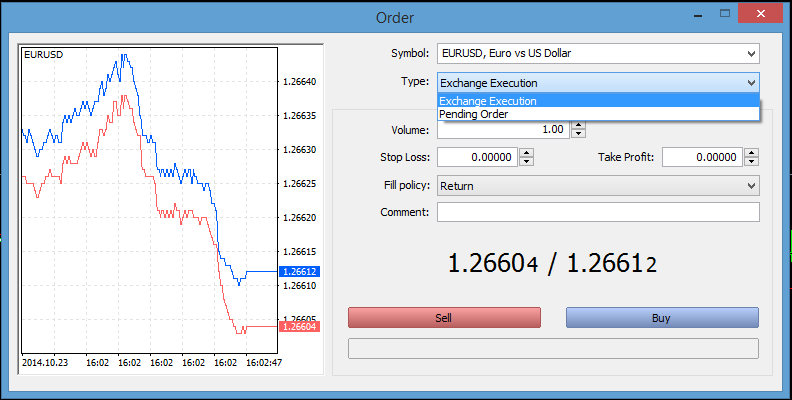The height and width of the screenshot is (400, 792).
Task: Click the Comment text field
Action: pyautogui.click(x=598, y=212)
